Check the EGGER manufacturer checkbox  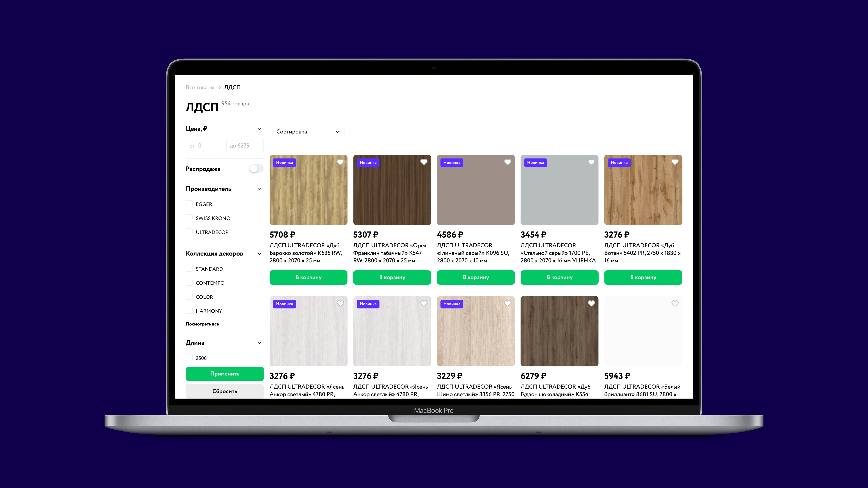tap(189, 204)
